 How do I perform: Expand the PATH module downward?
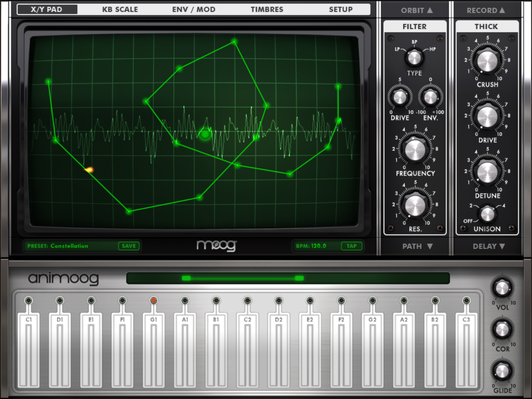coord(417,246)
